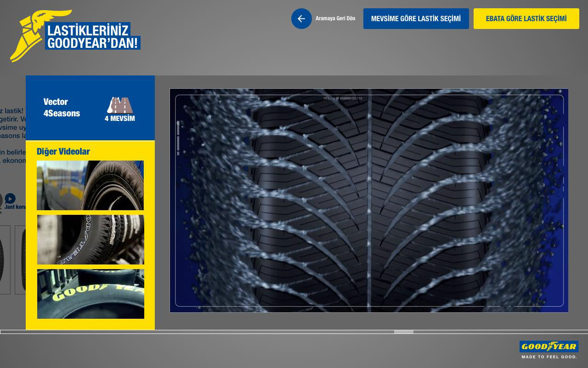Select the Vector 4Seasons title
Image resolution: width=588 pixels, height=368 pixels.
pyautogui.click(x=62, y=108)
